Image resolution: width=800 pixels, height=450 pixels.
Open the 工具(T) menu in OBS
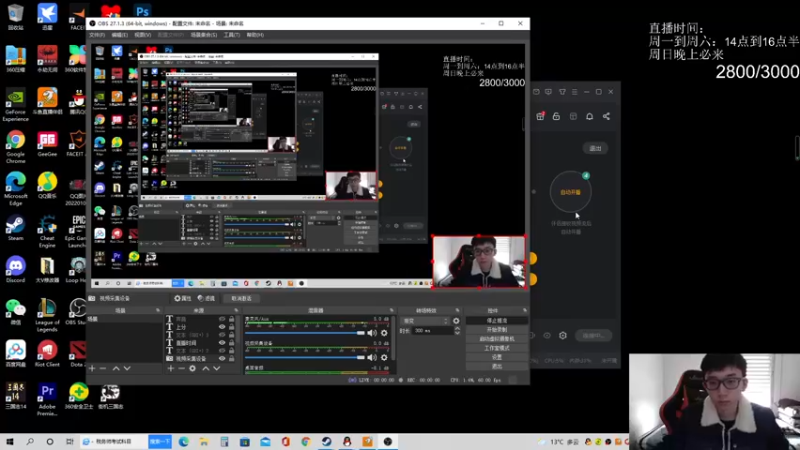coord(231,35)
